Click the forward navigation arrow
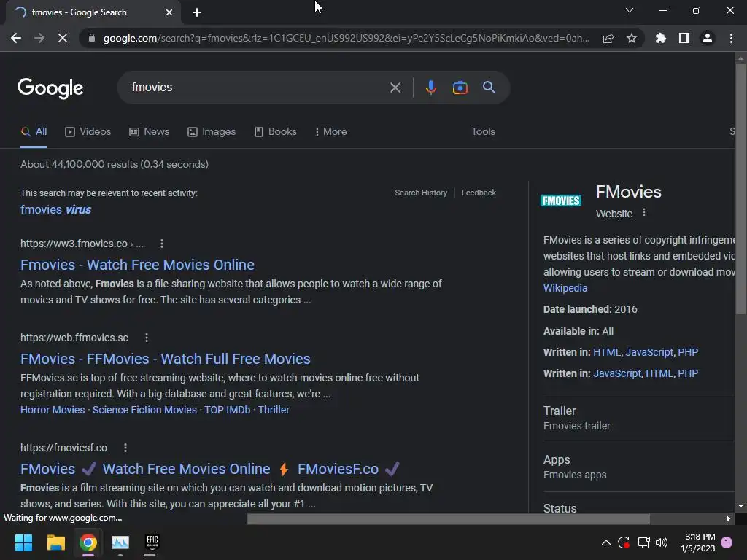 click(x=39, y=38)
